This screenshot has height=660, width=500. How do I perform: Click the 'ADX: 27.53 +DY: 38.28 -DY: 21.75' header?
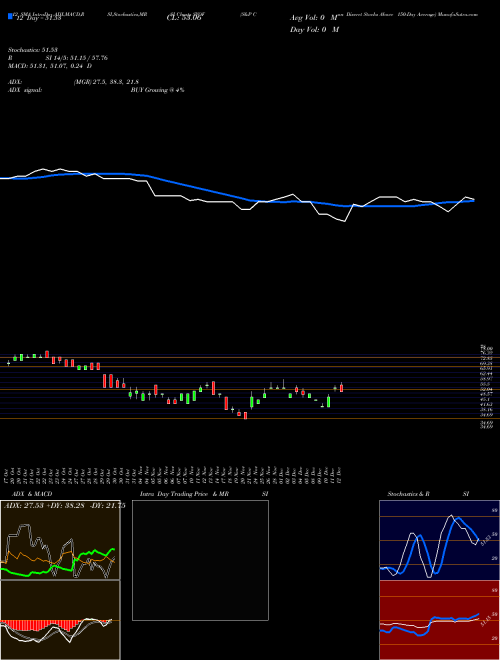point(65,506)
